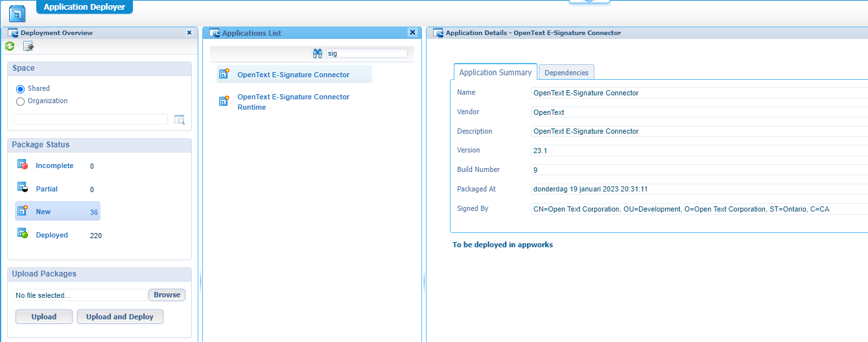Click the refresh icon in Deployment Overview

10,46
